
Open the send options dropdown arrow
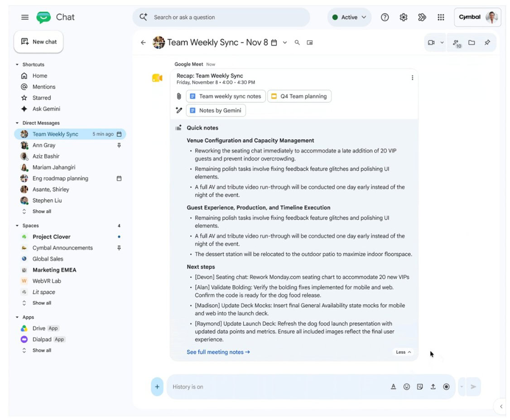[x=462, y=387]
